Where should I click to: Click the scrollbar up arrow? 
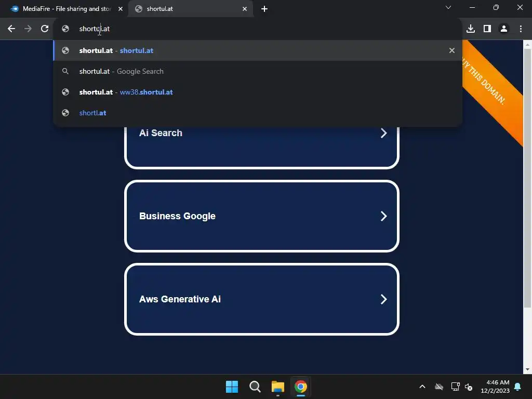click(x=527, y=45)
